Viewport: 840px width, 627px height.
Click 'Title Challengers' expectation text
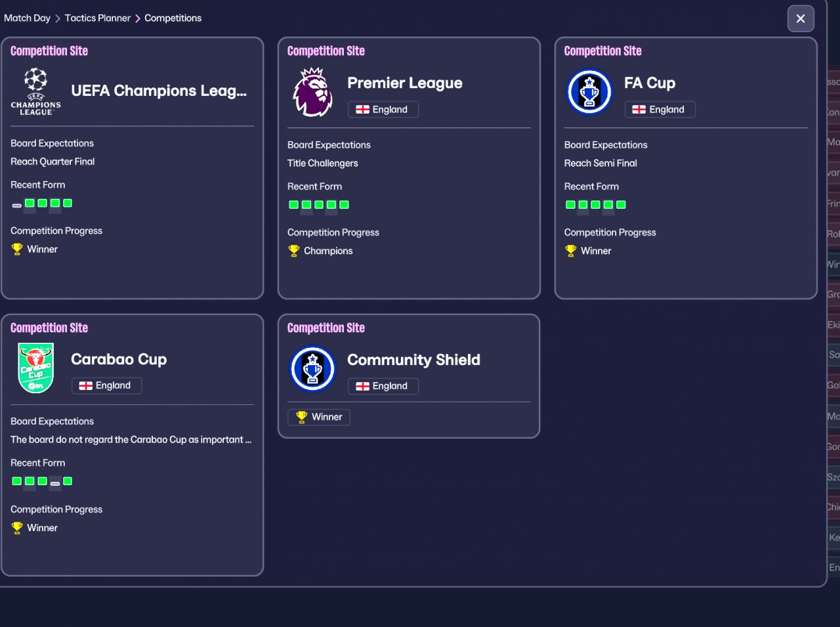click(x=323, y=163)
